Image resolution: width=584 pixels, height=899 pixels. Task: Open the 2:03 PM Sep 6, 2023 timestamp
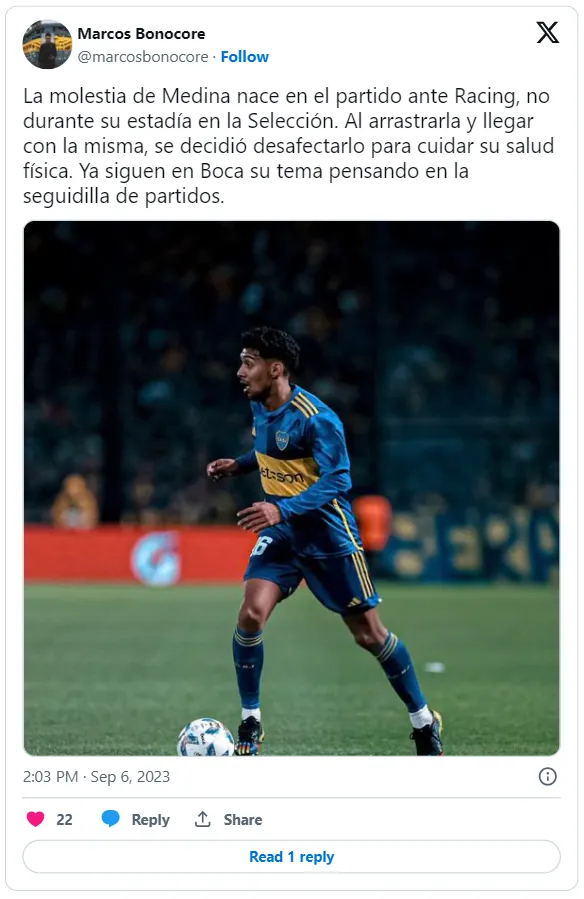pos(96,776)
